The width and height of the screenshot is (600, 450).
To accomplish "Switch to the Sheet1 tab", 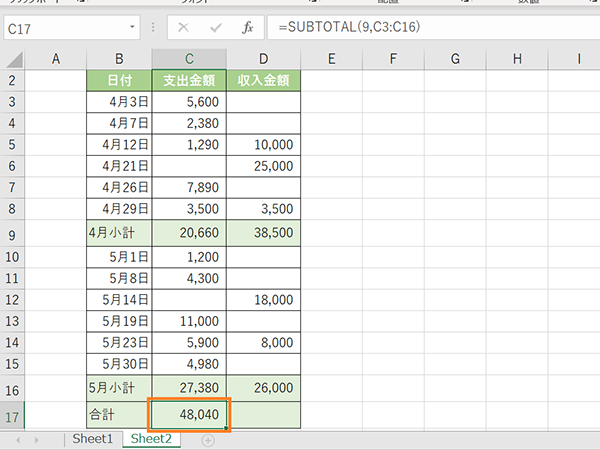I will coord(92,439).
